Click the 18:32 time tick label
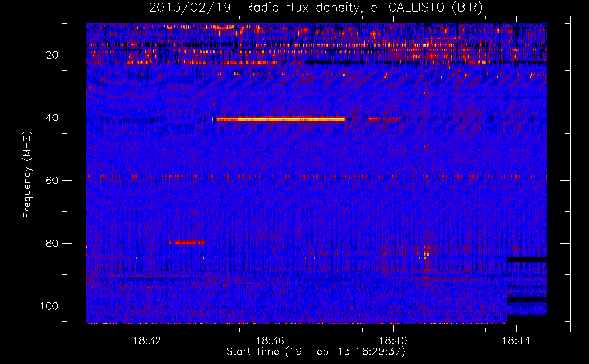 147,341
